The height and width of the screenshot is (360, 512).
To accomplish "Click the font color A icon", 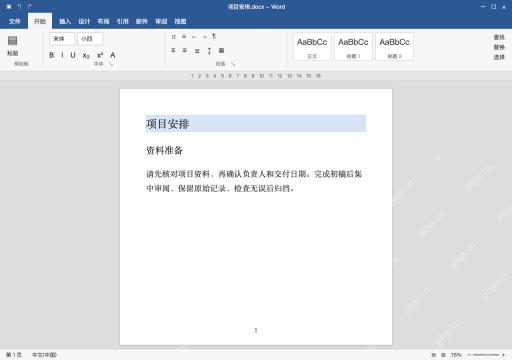I will 113,55.
